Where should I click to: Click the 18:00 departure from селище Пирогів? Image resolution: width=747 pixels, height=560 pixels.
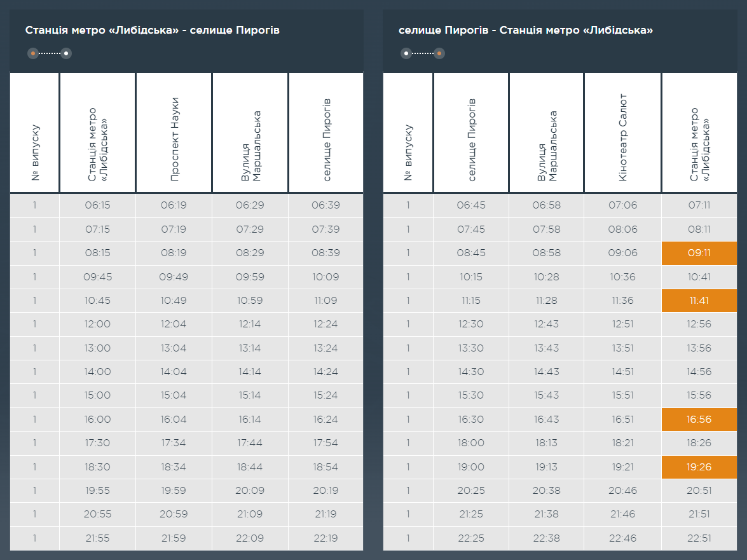pos(470,443)
